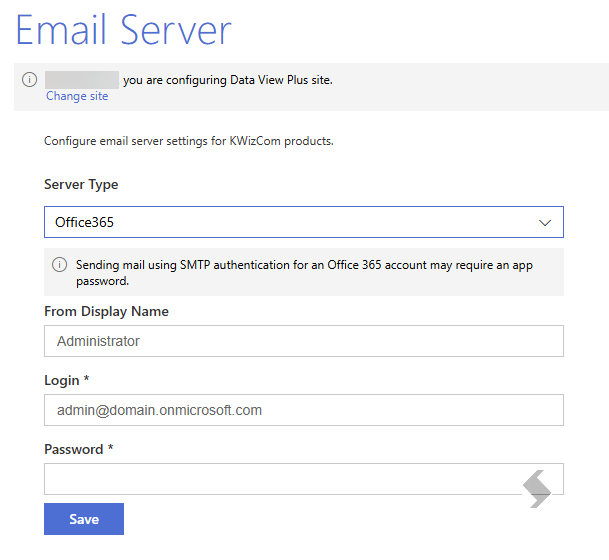Follow the Change site link

tap(77, 96)
